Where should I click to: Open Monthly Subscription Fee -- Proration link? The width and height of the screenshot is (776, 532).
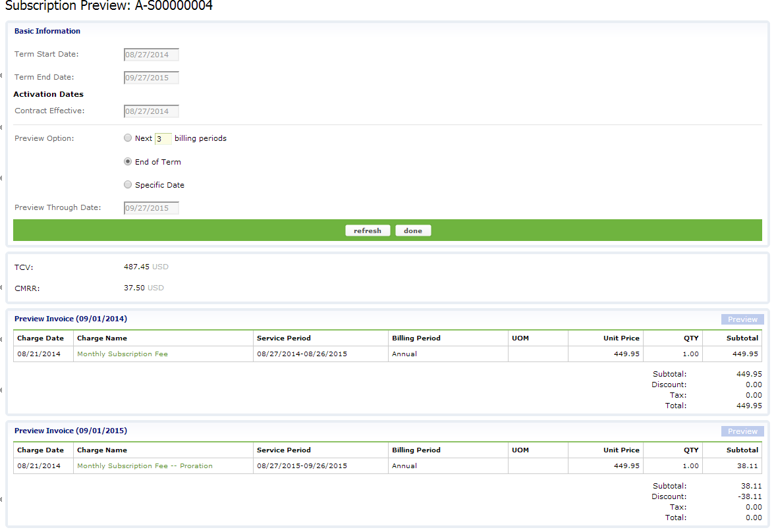pos(144,465)
